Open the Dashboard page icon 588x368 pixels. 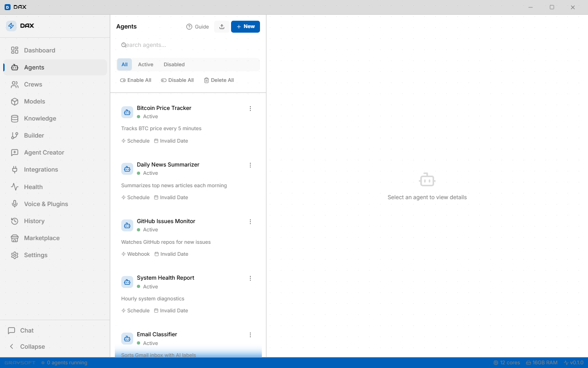click(x=15, y=50)
